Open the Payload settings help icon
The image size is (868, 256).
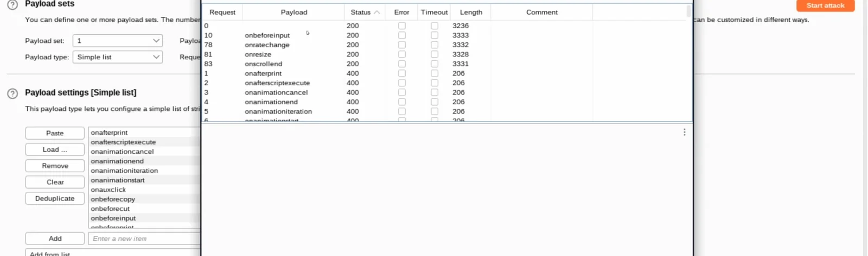point(12,93)
